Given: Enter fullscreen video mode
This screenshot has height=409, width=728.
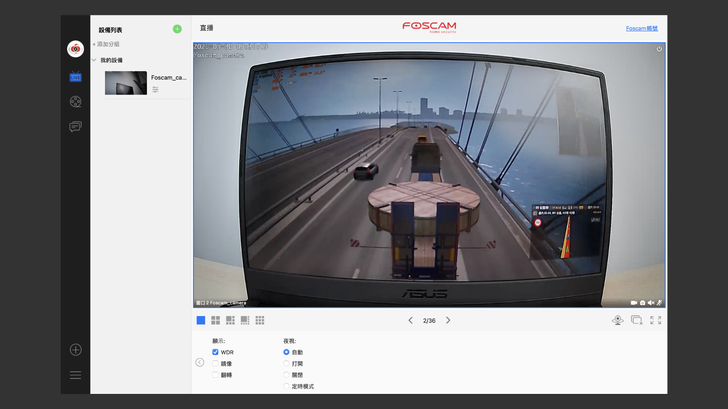Looking at the screenshot, I should 655,320.
